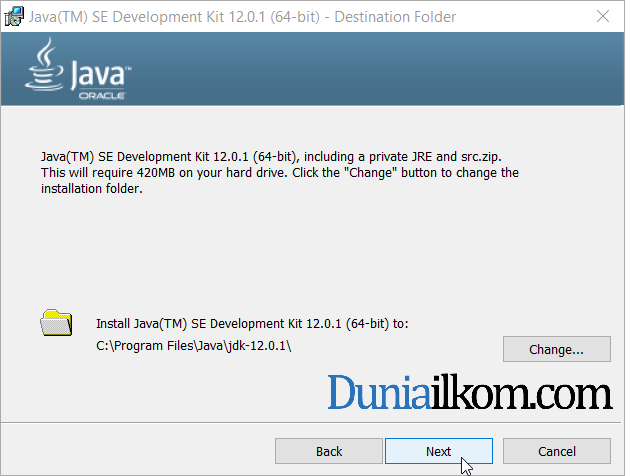Open the Change... folder dialog

557,349
